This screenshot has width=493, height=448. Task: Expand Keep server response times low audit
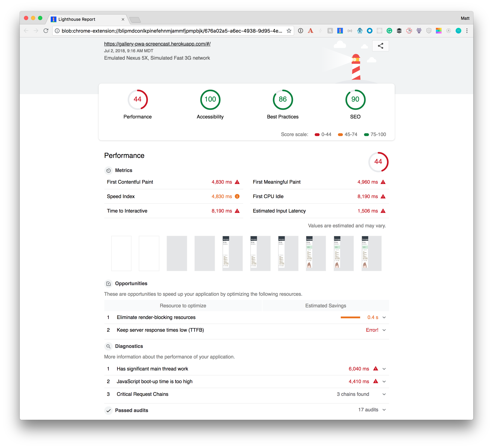[384, 330]
